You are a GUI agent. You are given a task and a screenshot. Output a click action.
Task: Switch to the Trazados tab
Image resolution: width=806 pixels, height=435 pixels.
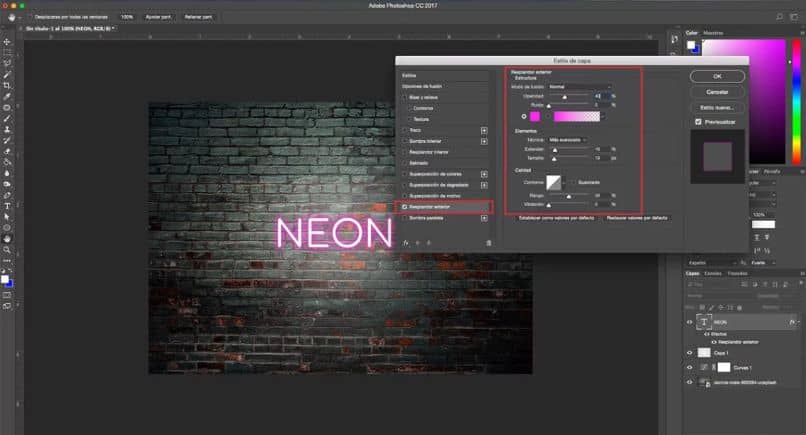738,274
